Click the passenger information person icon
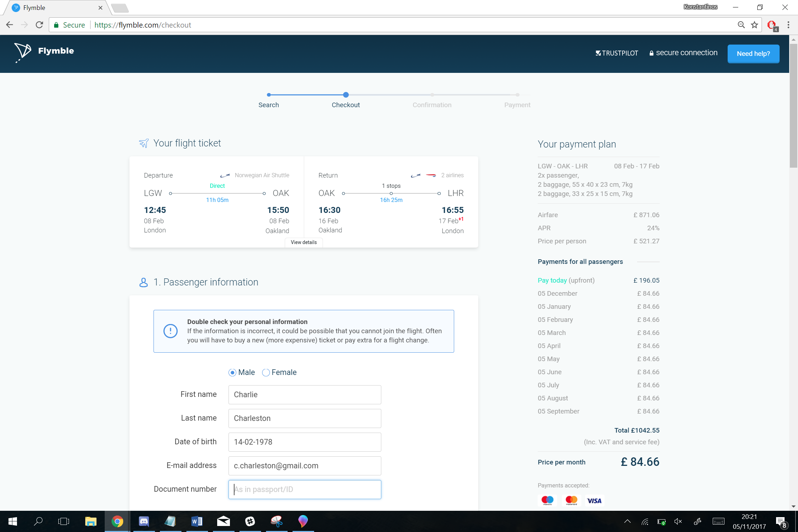 [144, 282]
